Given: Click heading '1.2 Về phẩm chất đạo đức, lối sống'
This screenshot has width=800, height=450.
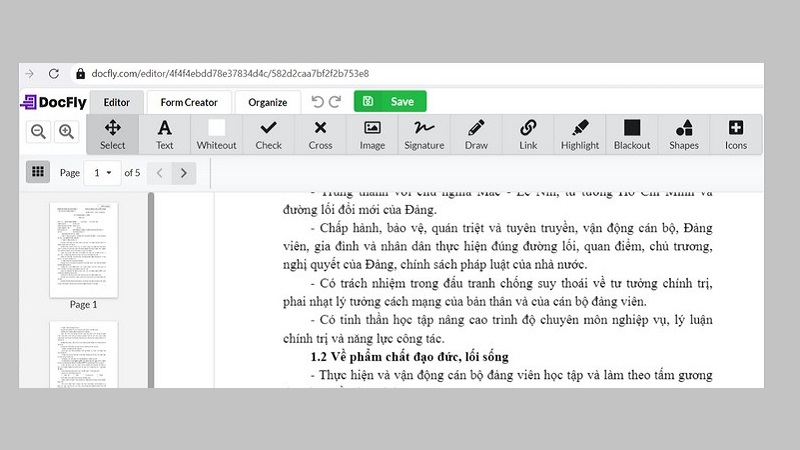Looking at the screenshot, I should 409,357.
